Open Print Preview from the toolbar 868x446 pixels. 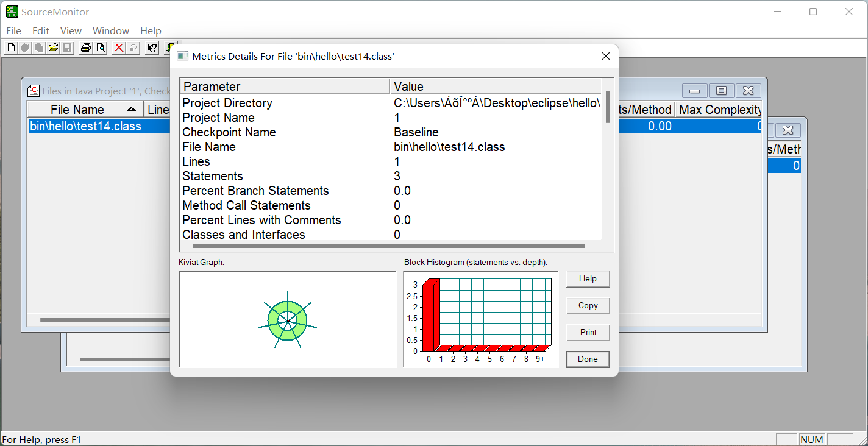100,48
